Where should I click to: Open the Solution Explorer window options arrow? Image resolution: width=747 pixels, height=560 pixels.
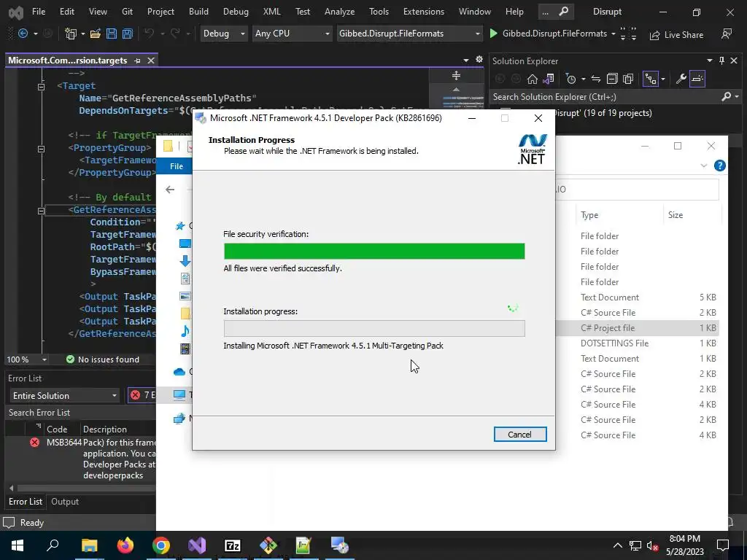709,61
